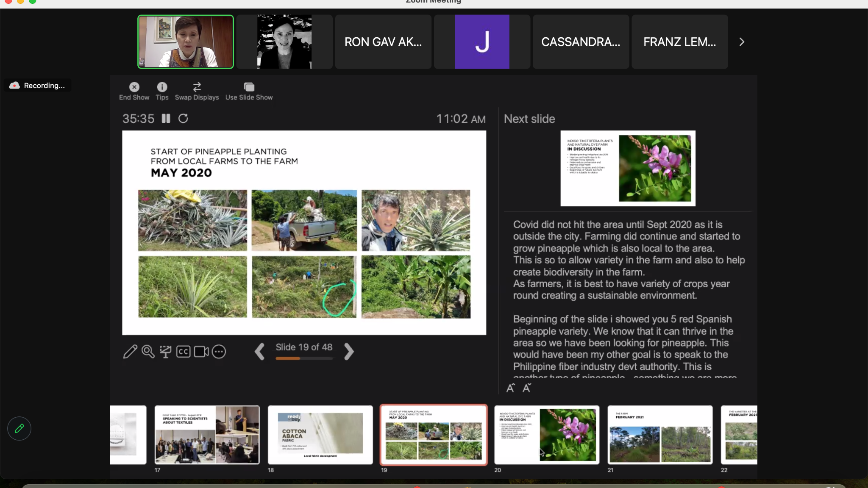Reset the presentation timer

(183, 119)
